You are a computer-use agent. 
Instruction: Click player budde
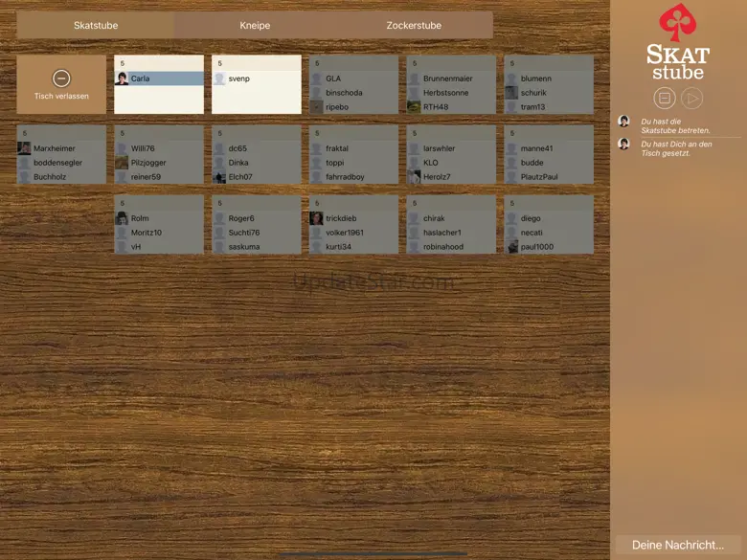tap(549, 163)
